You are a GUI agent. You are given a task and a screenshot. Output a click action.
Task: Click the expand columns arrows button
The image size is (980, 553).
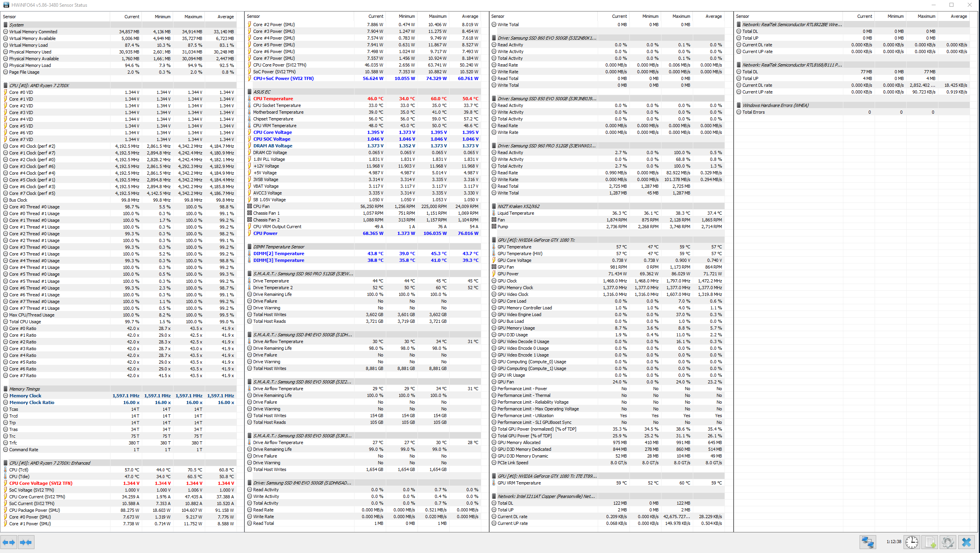coord(9,542)
